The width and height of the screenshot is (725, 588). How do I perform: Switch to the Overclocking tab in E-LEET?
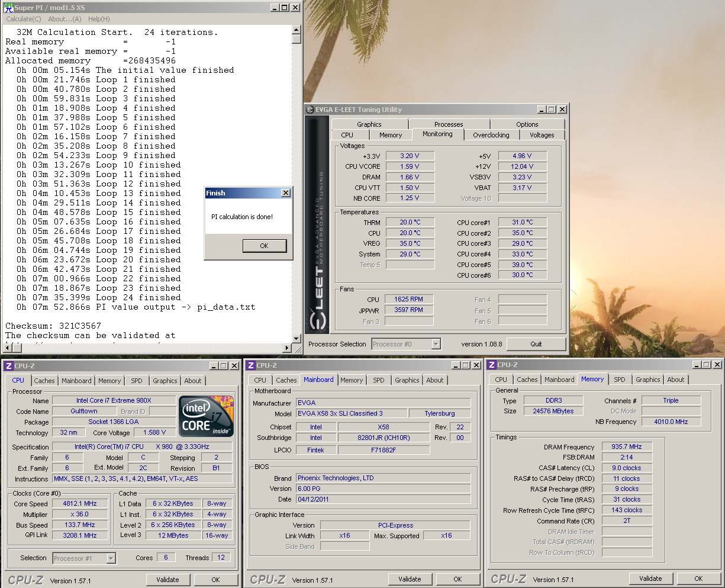point(491,135)
